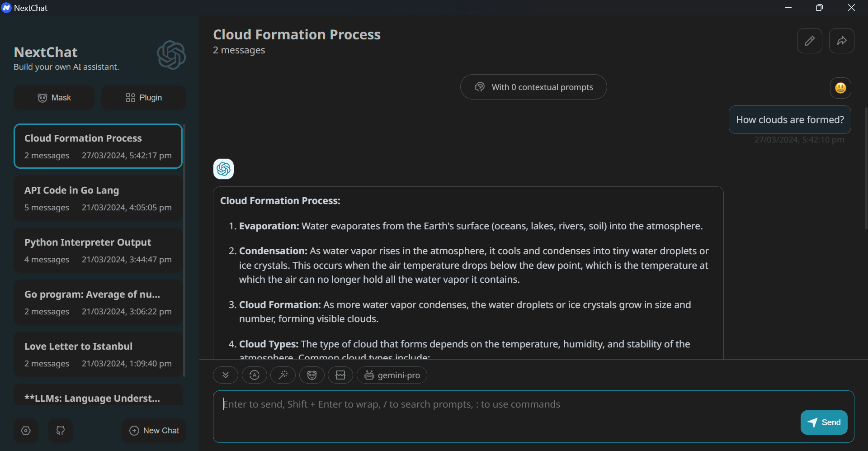Click the With 0 contextual prompts pill
Screen dimensions: 868x451
coord(533,87)
